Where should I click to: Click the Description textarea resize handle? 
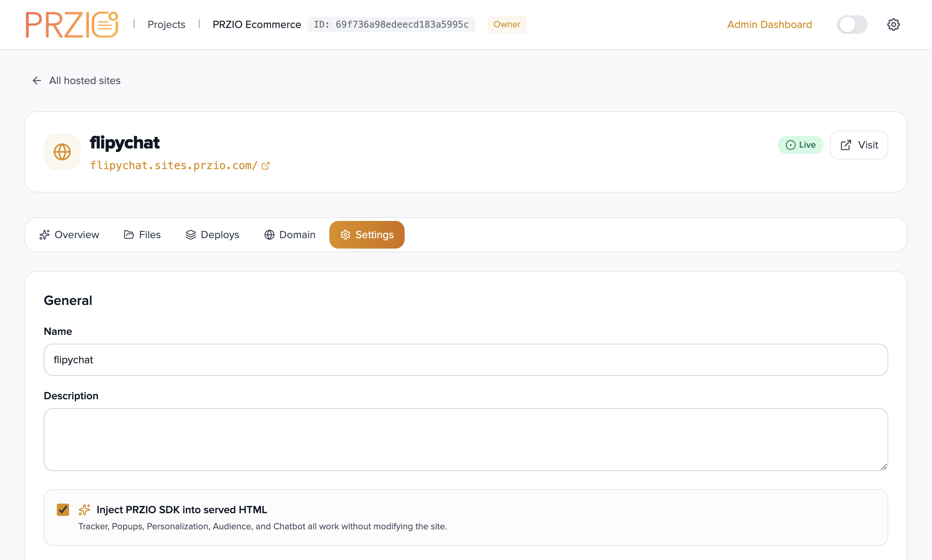tap(884, 467)
